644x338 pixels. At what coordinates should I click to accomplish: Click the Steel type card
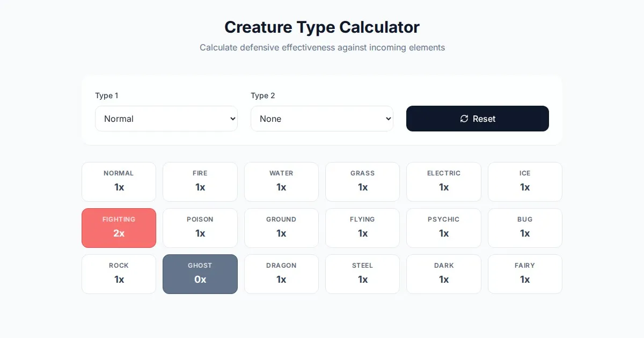[x=363, y=274]
